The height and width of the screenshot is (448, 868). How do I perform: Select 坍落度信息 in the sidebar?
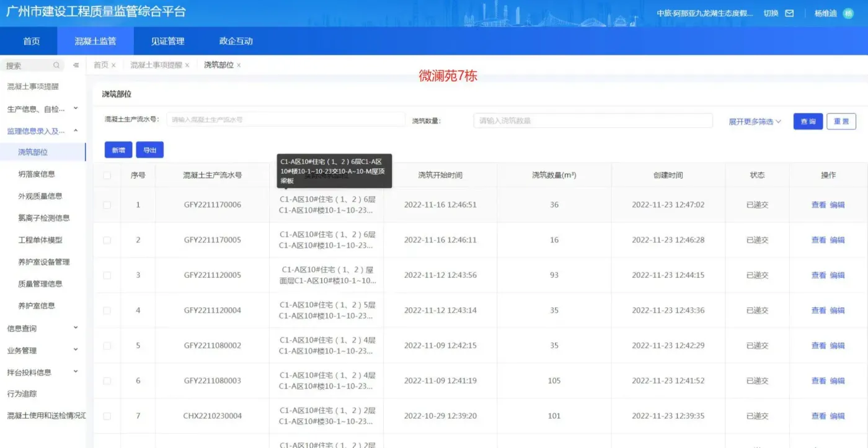pyautogui.click(x=37, y=174)
